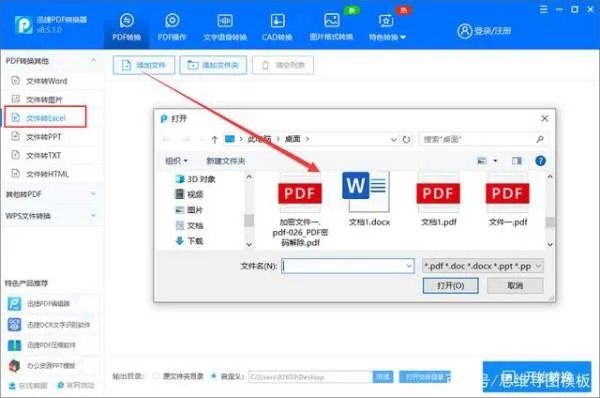Open the 迅捷PDF压缩软件 product icon
Image resolution: width=600 pixels, height=398 pixels.
(x=15, y=345)
